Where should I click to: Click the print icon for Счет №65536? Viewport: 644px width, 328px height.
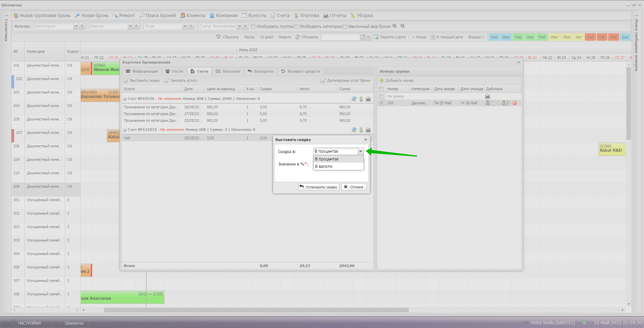pyautogui.click(x=368, y=99)
